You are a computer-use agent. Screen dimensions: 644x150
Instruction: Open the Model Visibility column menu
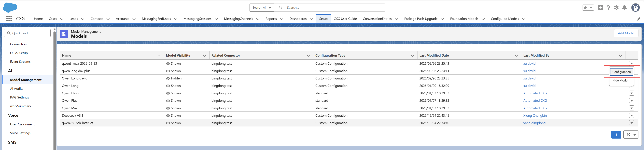click(204, 56)
